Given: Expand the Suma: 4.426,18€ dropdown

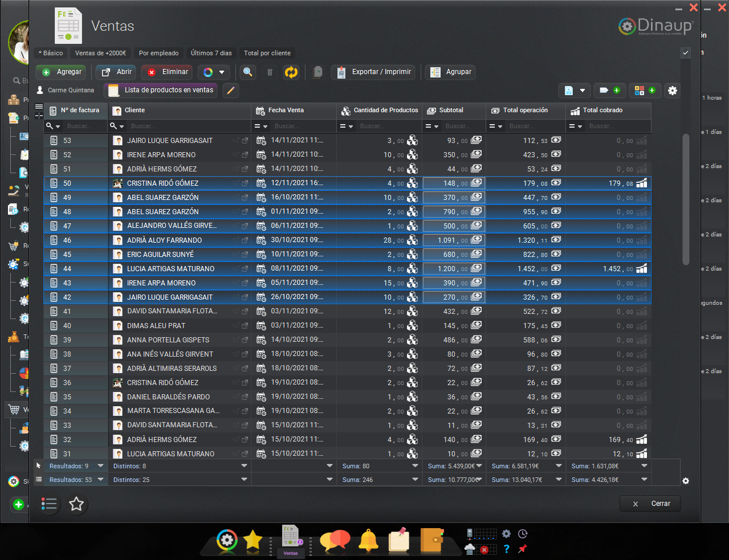Looking at the screenshot, I should (645, 480).
